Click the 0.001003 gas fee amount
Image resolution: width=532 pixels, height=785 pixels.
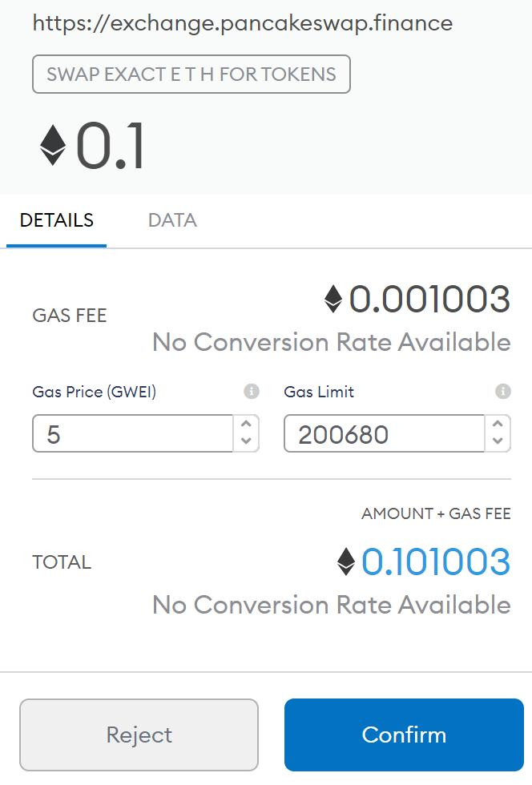429,300
